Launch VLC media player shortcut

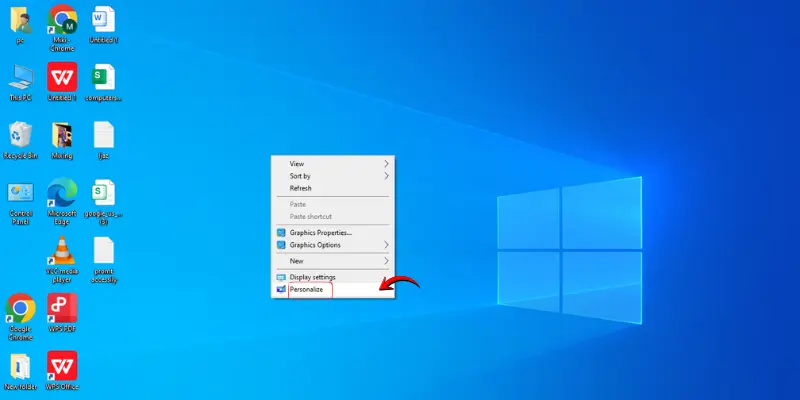point(62,251)
